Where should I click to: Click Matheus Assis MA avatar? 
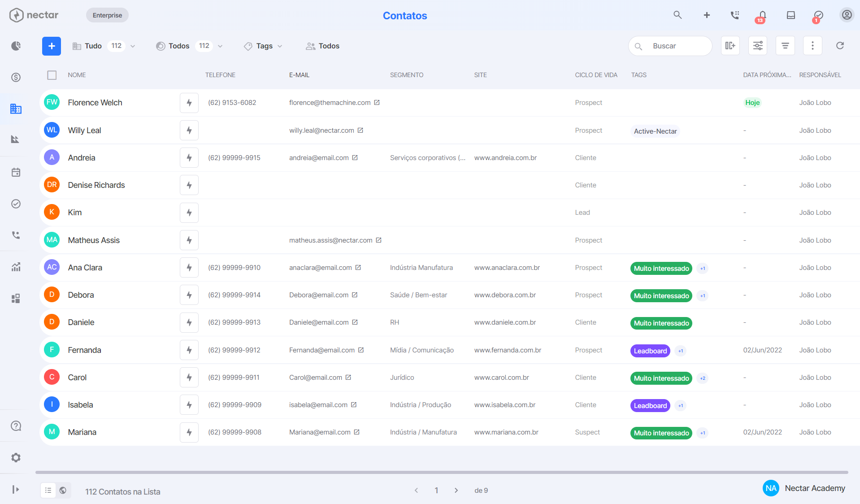tap(52, 240)
